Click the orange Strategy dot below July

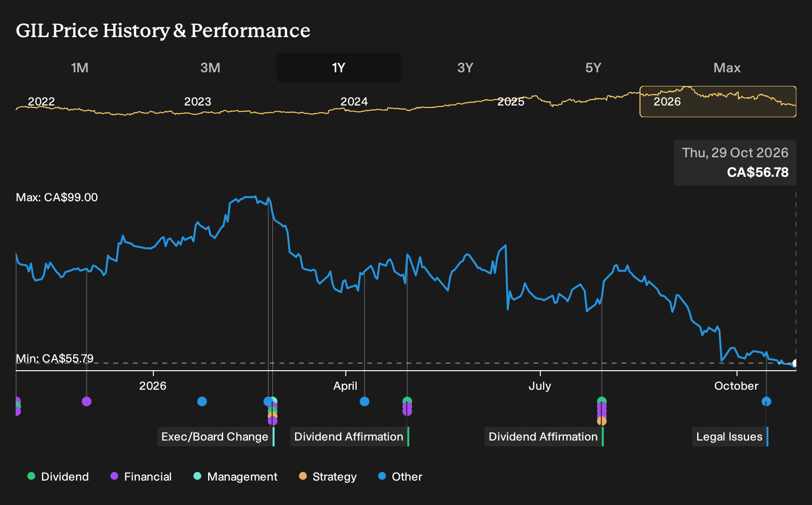click(601, 421)
